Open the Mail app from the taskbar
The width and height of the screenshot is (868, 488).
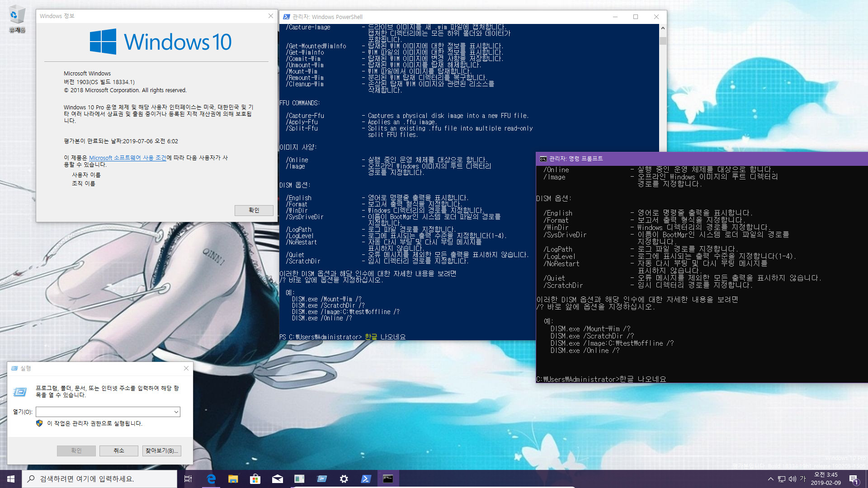tap(277, 479)
